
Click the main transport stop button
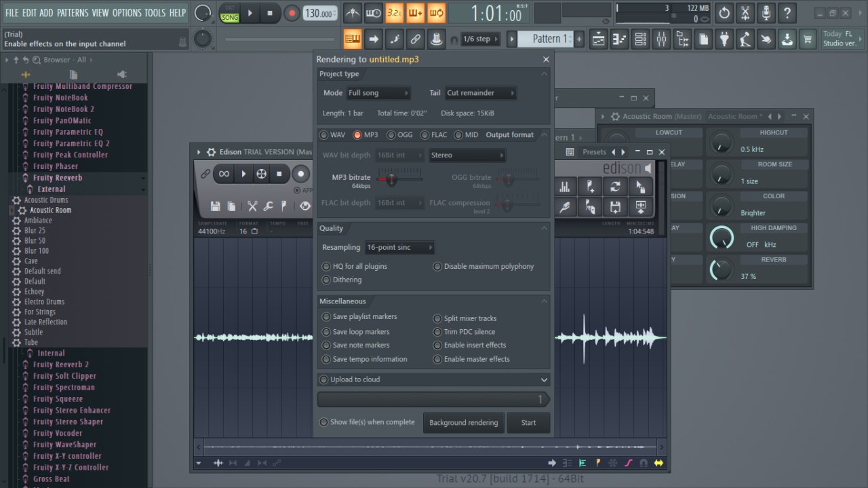(270, 13)
